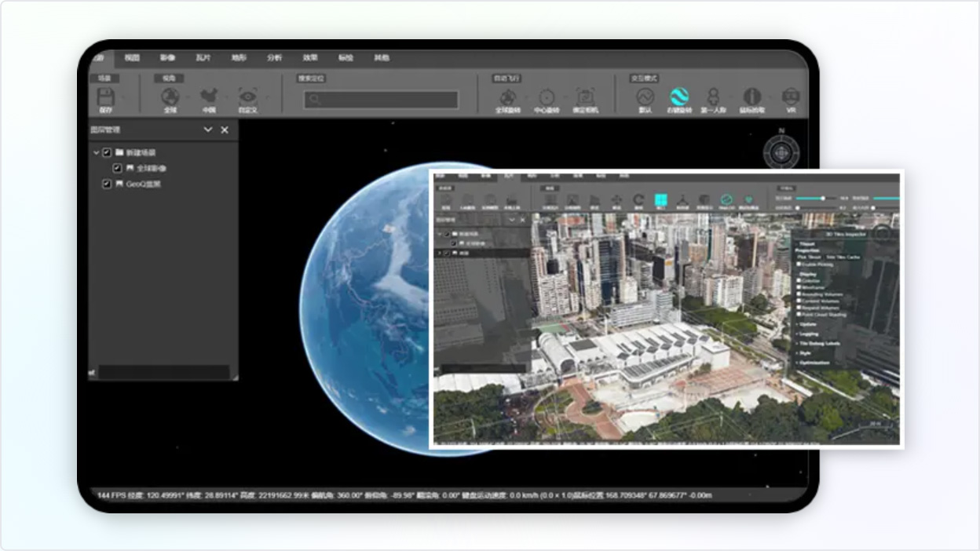Start global rotation (全球旋转) auto-flight

508,97
